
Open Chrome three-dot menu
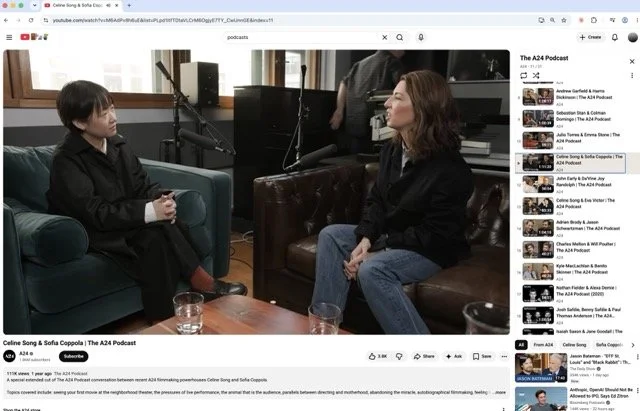(x=637, y=20)
